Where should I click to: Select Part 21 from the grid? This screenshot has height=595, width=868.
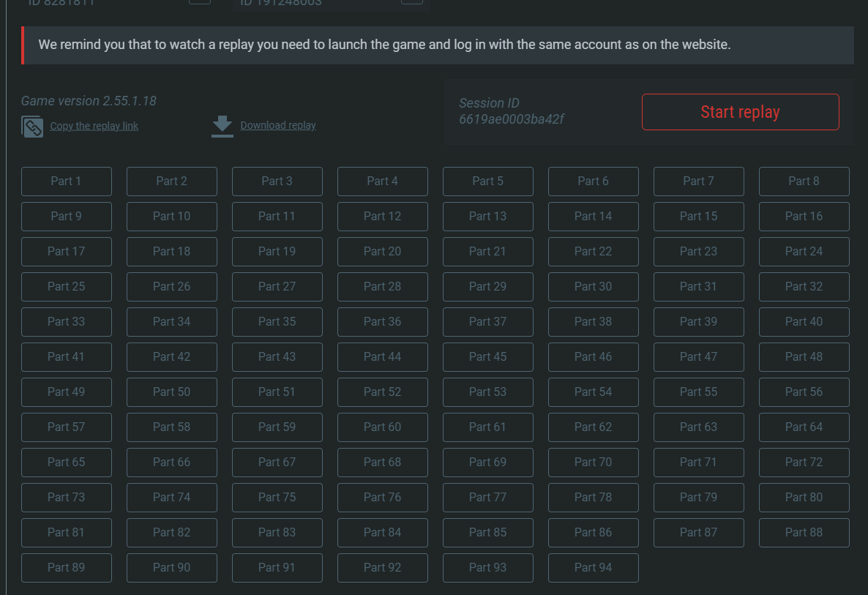point(487,252)
